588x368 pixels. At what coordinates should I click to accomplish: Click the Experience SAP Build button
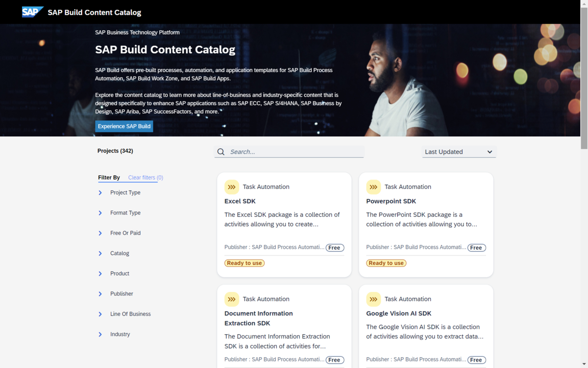(x=124, y=127)
